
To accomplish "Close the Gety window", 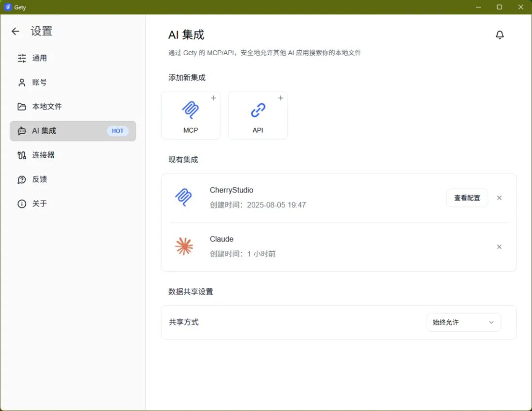I will pos(521,7).
